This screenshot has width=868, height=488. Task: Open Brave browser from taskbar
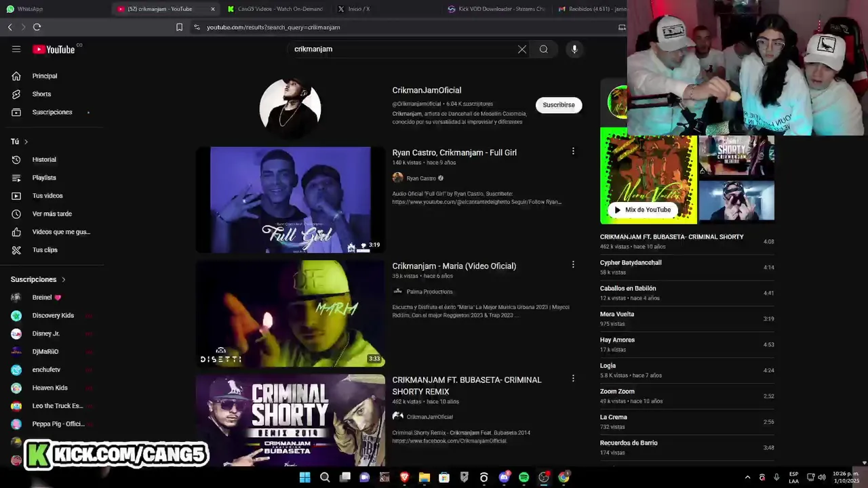(x=404, y=477)
